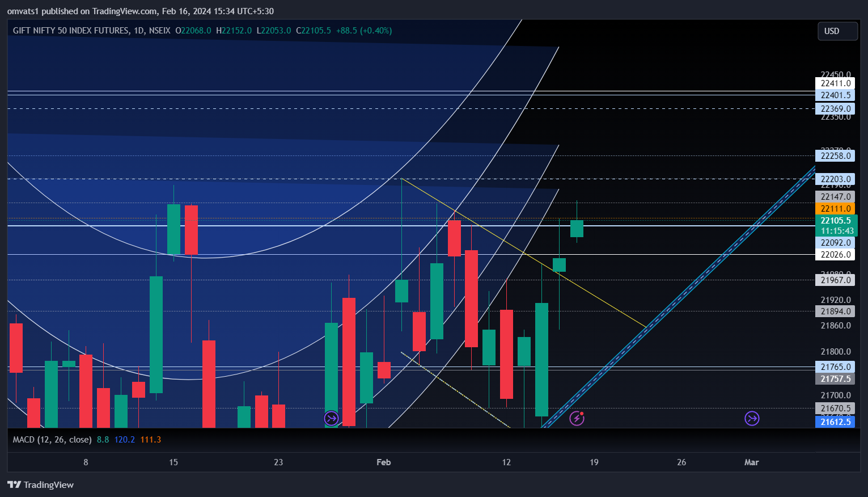Click the TradingView logo at bottom left
The width and height of the screenshot is (868, 497).
pos(40,485)
